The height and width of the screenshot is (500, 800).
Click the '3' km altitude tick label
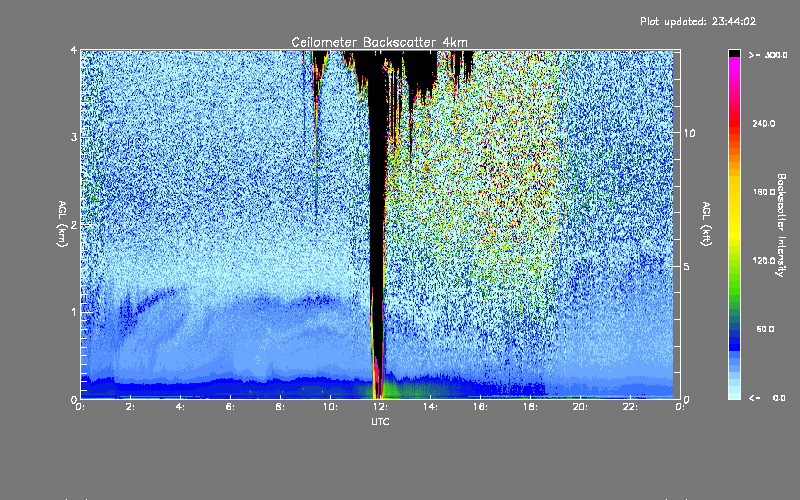pos(74,138)
